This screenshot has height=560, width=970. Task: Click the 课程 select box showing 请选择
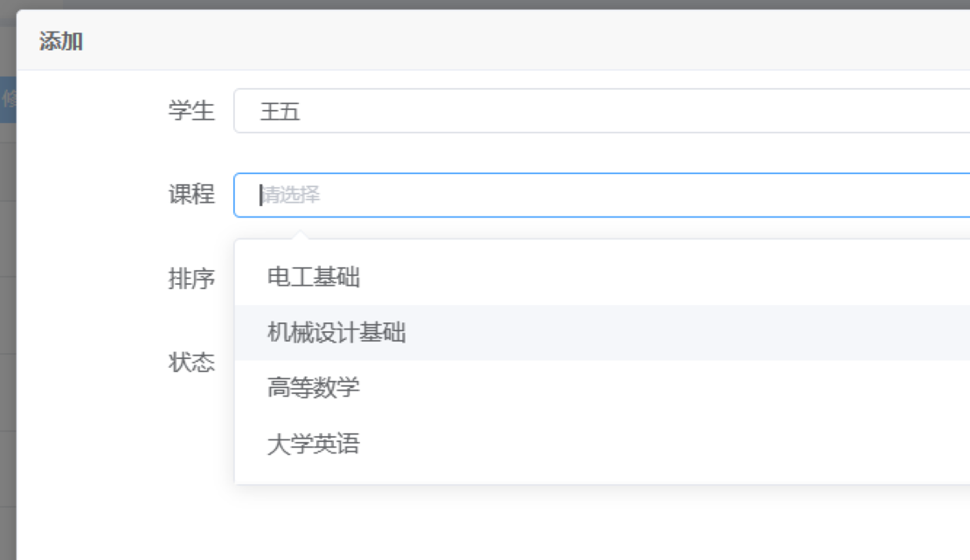click(x=601, y=195)
